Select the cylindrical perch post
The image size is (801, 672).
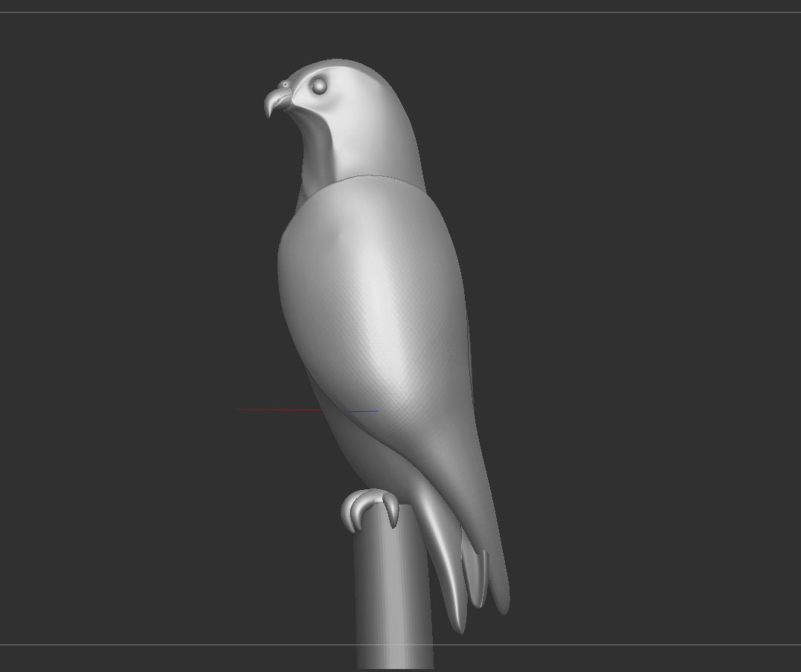point(393,587)
